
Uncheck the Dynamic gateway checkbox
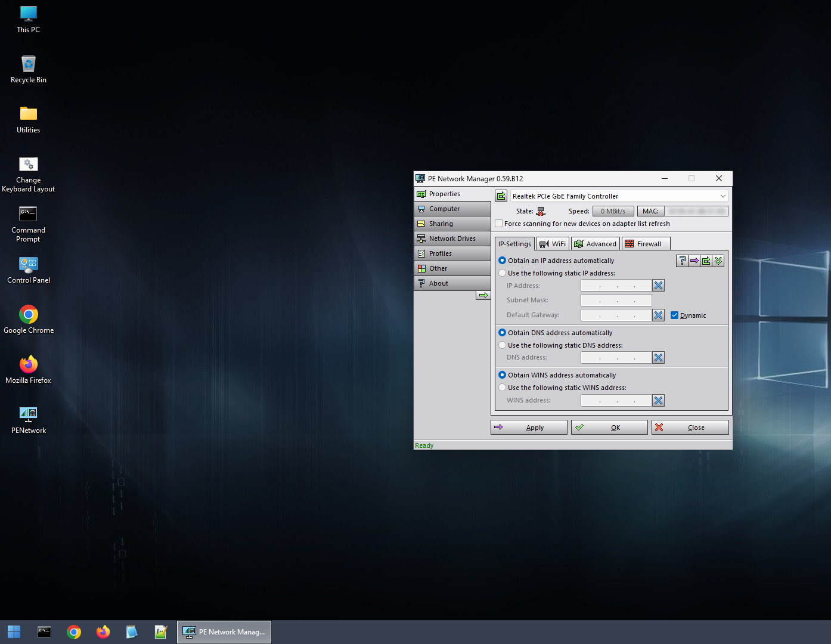point(674,315)
